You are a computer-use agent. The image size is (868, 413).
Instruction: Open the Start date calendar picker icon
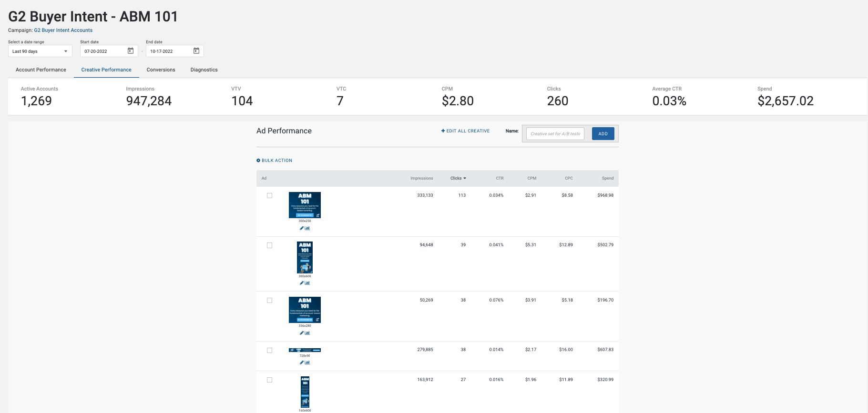(131, 51)
